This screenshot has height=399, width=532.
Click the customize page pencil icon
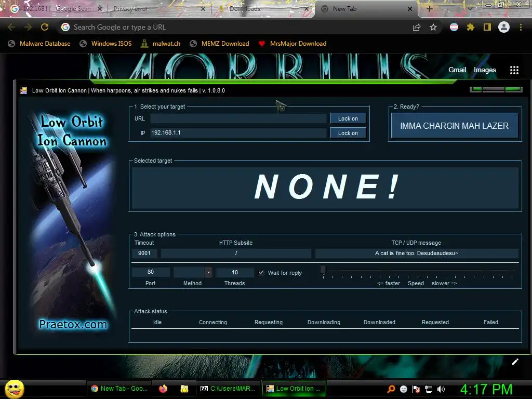(x=515, y=362)
